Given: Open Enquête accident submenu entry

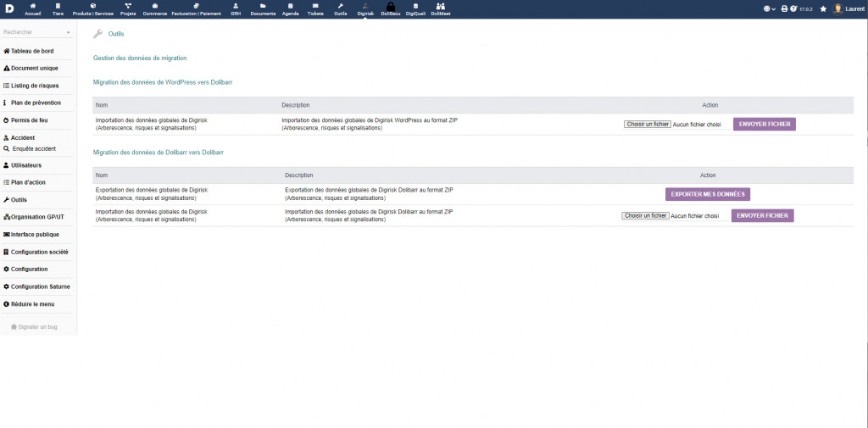Looking at the screenshot, I should tap(30, 149).
